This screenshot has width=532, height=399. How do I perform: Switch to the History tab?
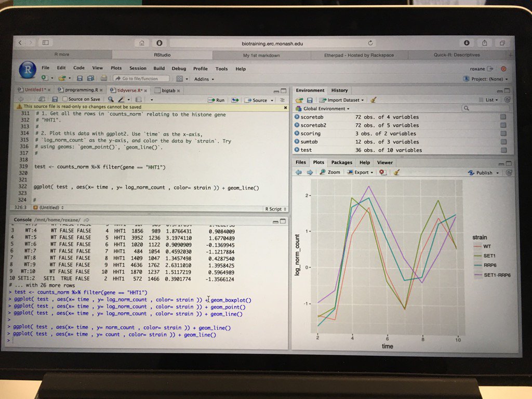(340, 90)
